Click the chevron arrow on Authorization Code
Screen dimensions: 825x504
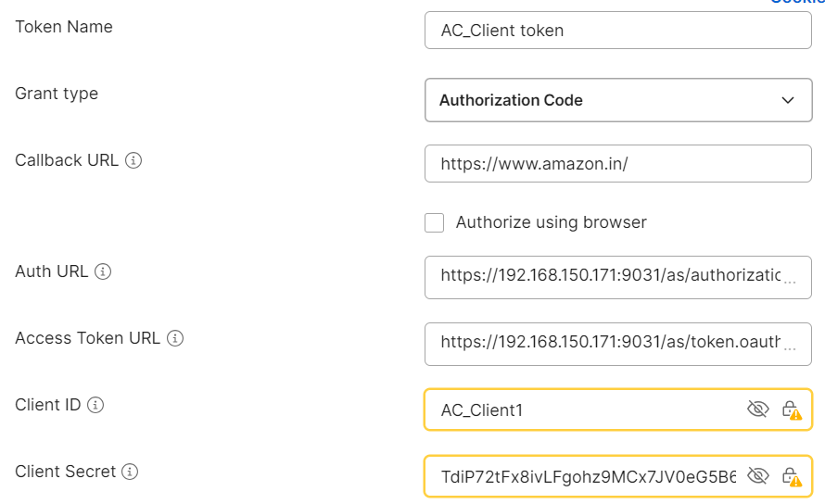tap(788, 100)
